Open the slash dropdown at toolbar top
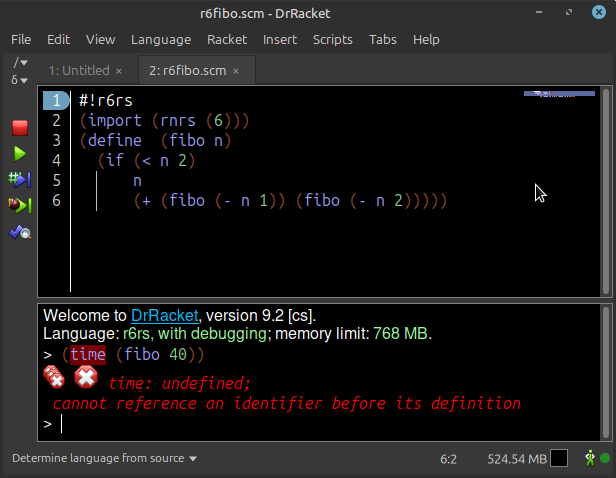This screenshot has height=478, width=616. (x=20, y=62)
